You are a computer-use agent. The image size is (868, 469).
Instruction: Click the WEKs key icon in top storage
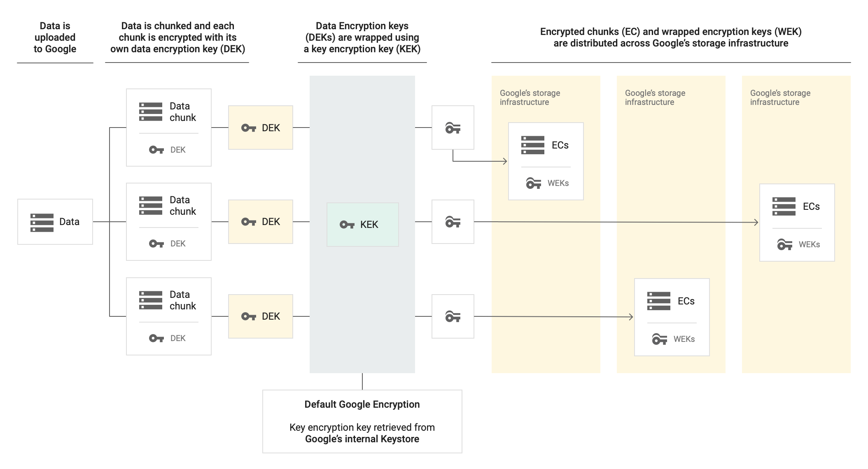(532, 183)
